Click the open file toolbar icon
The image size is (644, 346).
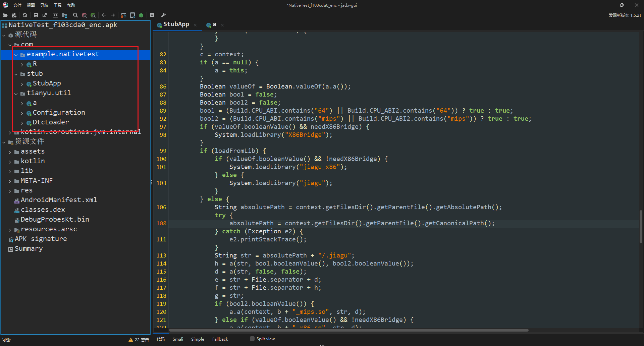[x=5, y=15]
